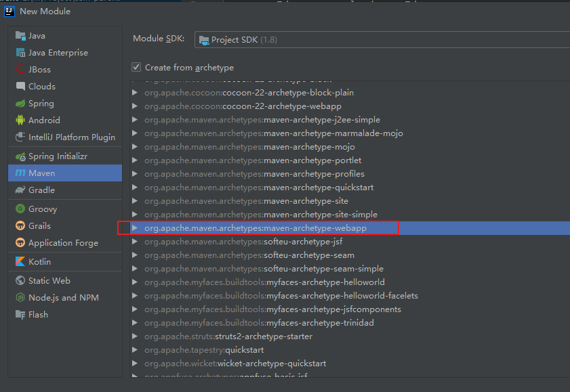This screenshot has width=570, height=392.
Task: Choose Gradle module type
Action: point(65,190)
